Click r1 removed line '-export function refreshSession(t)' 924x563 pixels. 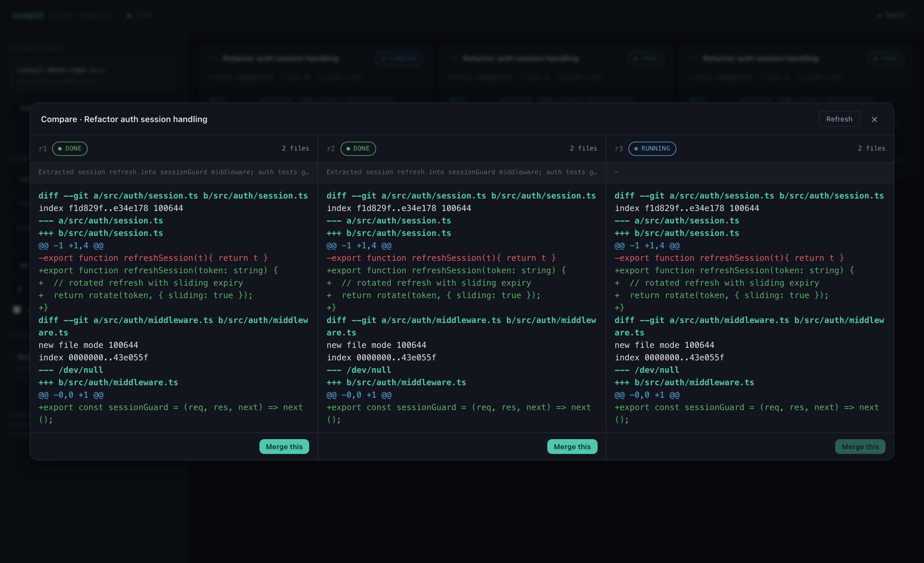point(153,258)
